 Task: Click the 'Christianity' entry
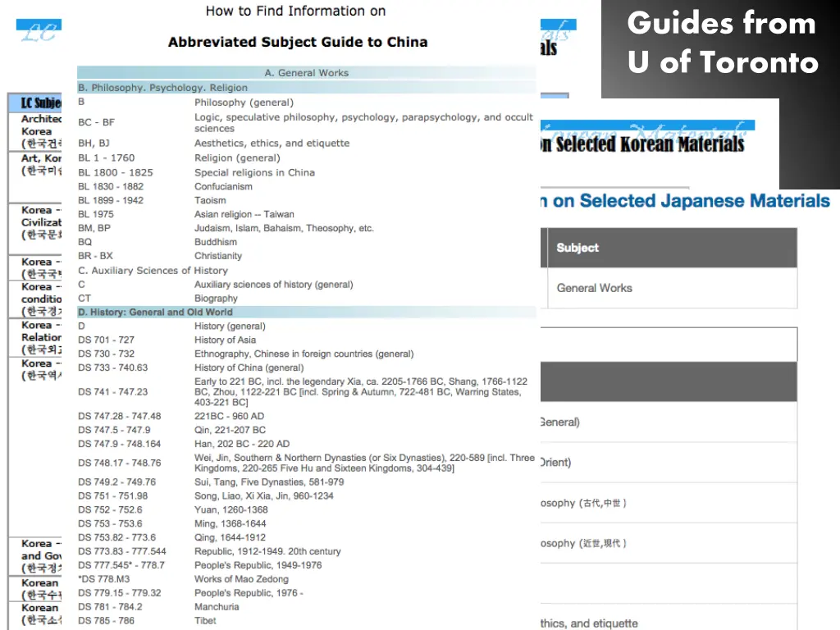(218, 256)
